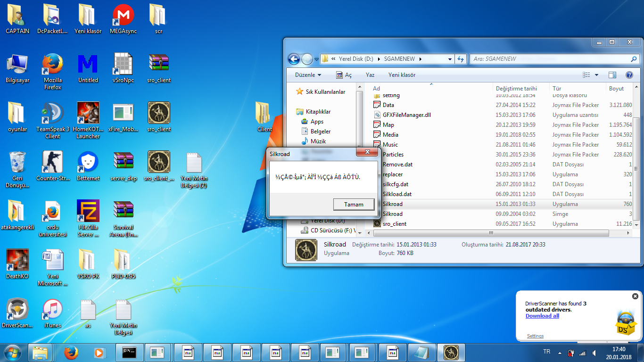This screenshot has width=644, height=362.
Task: Click Yaz in the Explorer toolbar
Action: pyautogui.click(x=370, y=75)
